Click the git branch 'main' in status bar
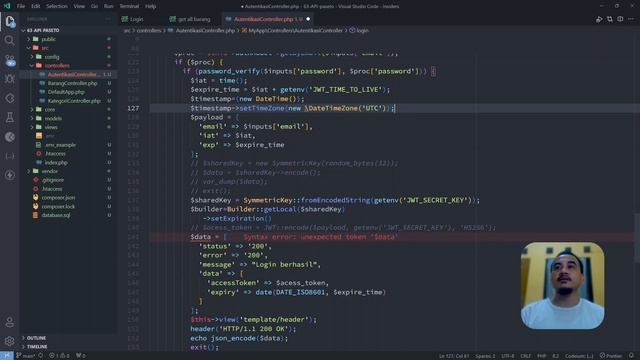Image resolution: width=640 pixels, height=360 pixels. (x=26, y=356)
